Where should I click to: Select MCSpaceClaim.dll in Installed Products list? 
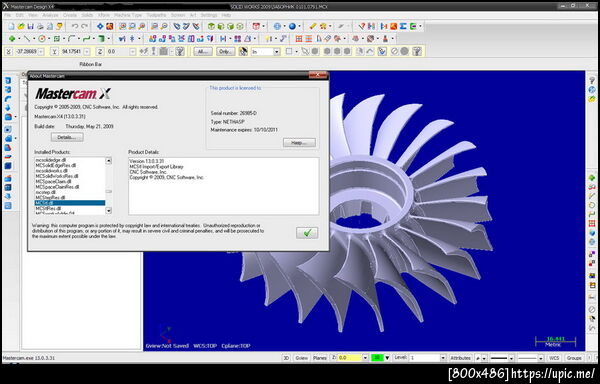coord(53,181)
